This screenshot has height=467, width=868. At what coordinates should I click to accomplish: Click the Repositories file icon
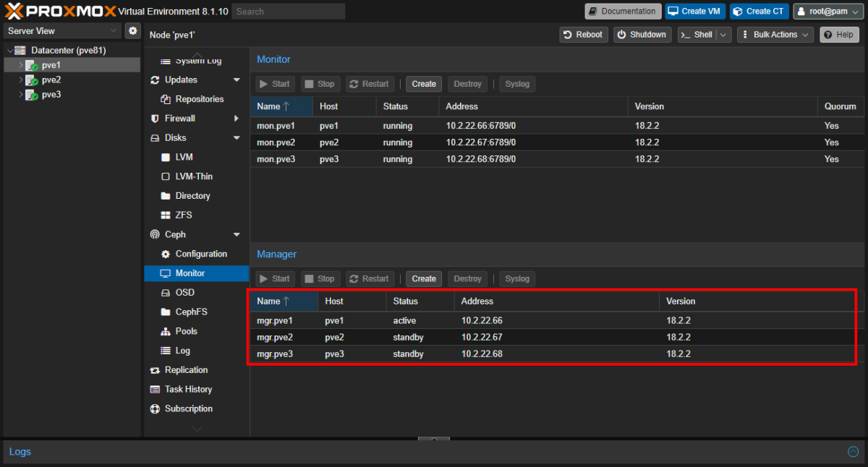tap(166, 99)
